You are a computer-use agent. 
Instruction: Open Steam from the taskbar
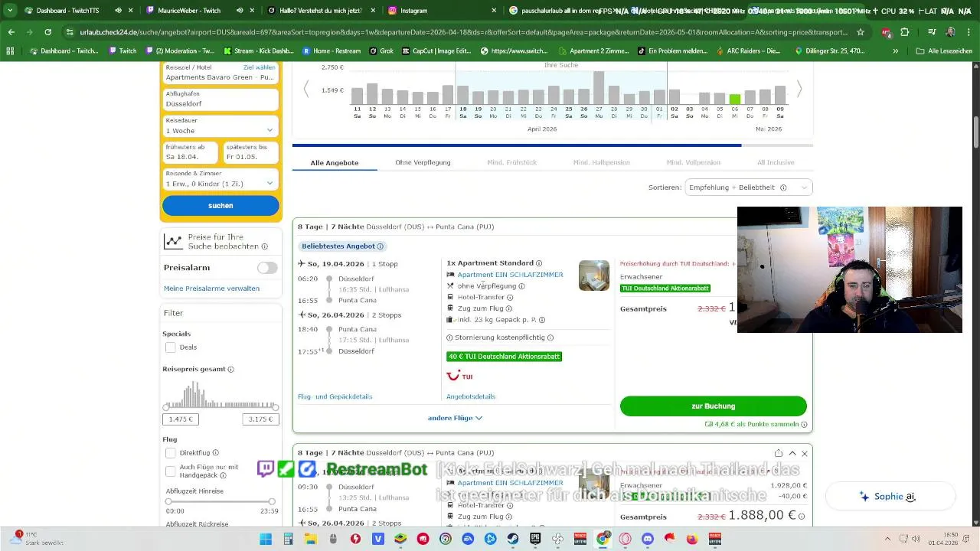pyautogui.click(x=513, y=539)
